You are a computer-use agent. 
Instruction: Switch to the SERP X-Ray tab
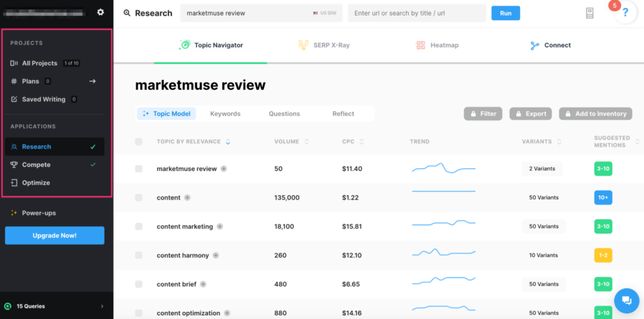(x=323, y=45)
